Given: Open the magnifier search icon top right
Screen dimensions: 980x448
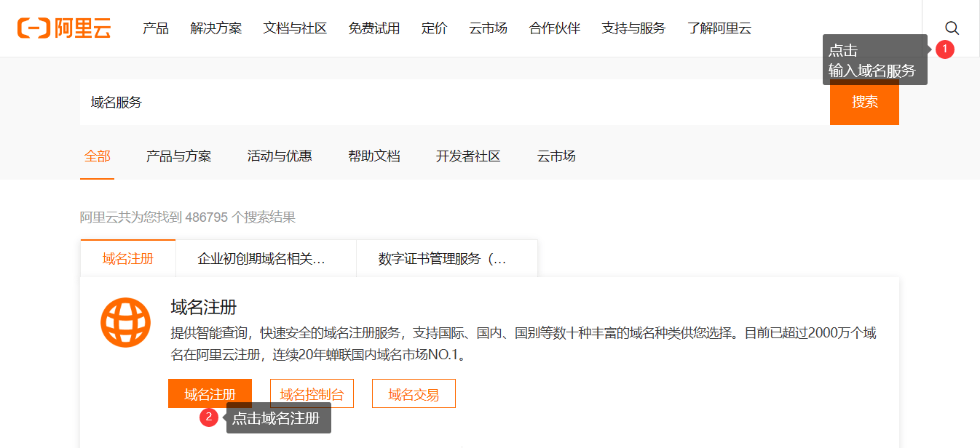Looking at the screenshot, I should pyautogui.click(x=952, y=28).
